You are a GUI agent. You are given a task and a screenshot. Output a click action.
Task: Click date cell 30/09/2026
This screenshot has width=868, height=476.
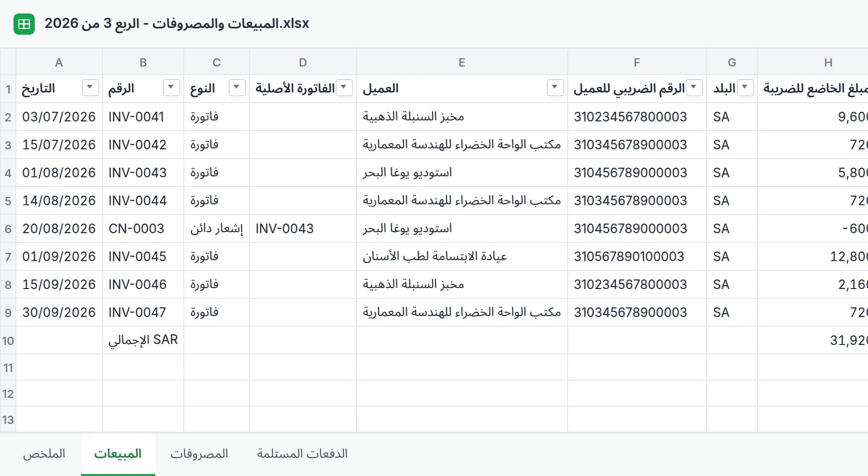pos(59,313)
